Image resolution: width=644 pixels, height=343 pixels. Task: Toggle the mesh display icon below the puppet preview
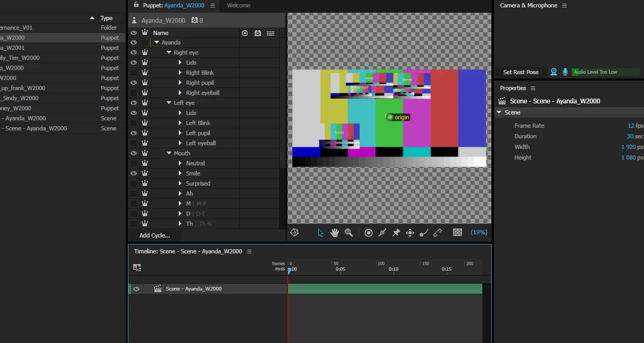click(295, 233)
